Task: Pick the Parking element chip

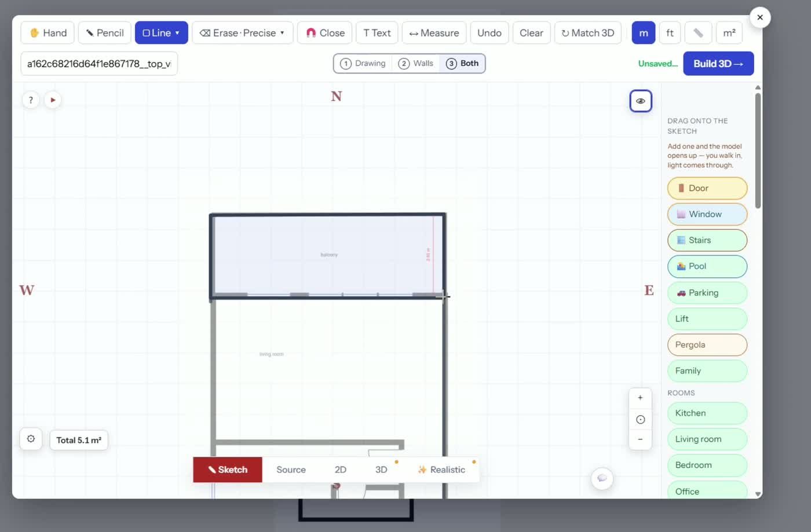Action: click(707, 293)
